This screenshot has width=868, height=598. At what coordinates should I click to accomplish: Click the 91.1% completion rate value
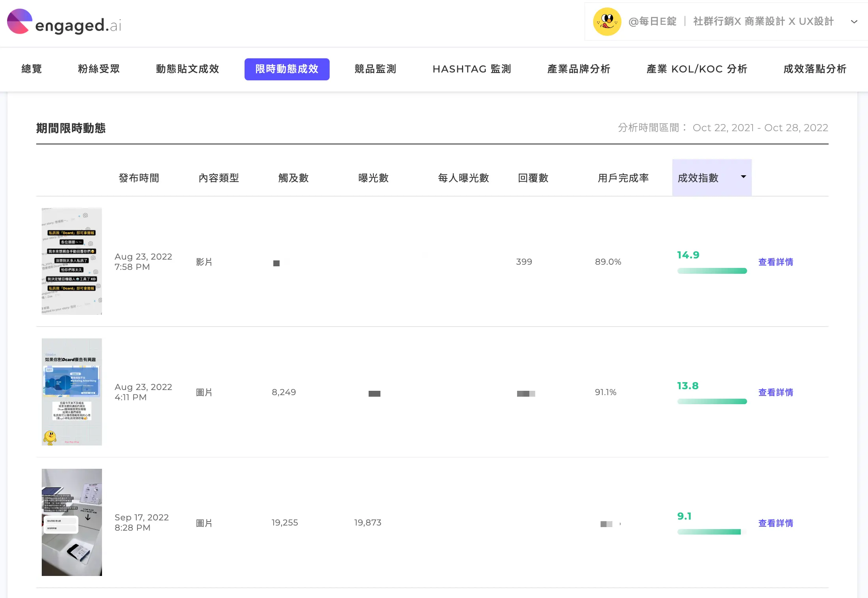606,392
